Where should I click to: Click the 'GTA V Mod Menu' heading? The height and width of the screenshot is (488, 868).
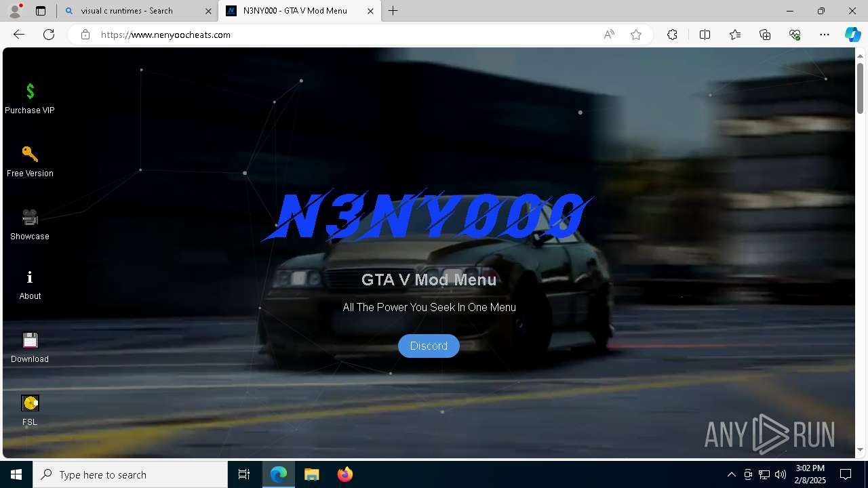coord(429,279)
